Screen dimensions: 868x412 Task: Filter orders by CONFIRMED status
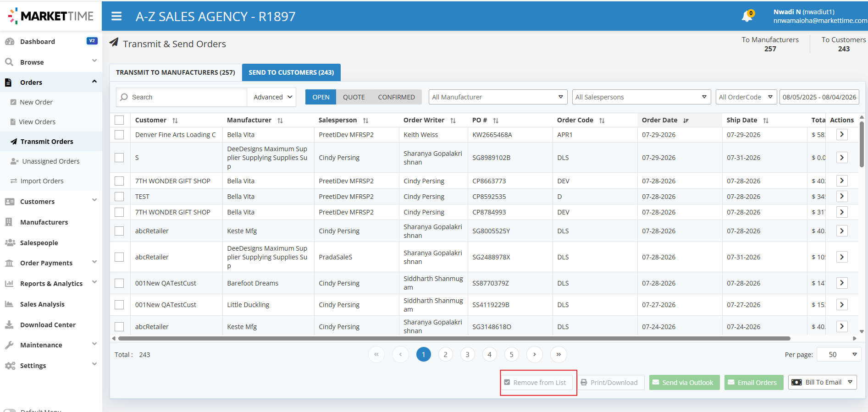tap(397, 97)
